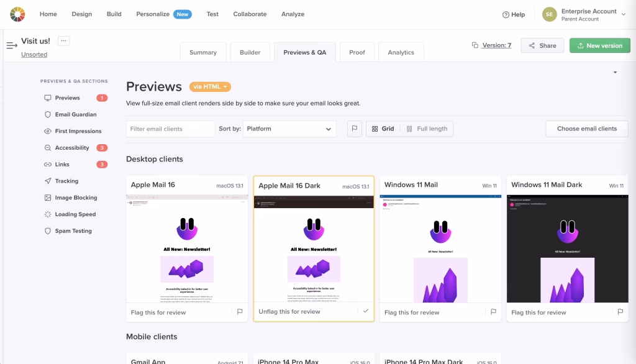Open the Home menu

pyautogui.click(x=48, y=14)
